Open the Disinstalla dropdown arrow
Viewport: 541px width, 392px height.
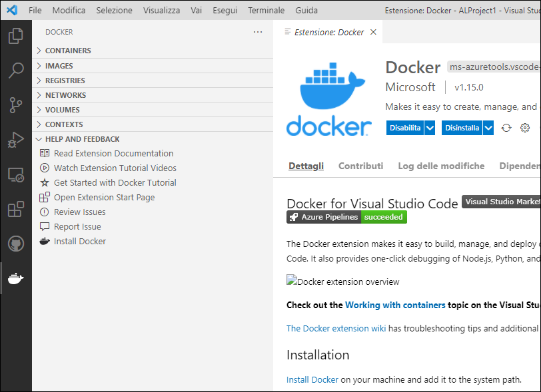488,128
